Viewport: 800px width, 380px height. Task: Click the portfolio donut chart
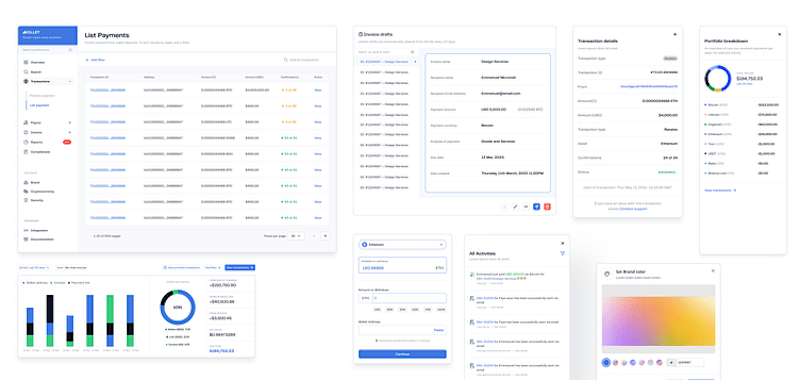(x=718, y=79)
